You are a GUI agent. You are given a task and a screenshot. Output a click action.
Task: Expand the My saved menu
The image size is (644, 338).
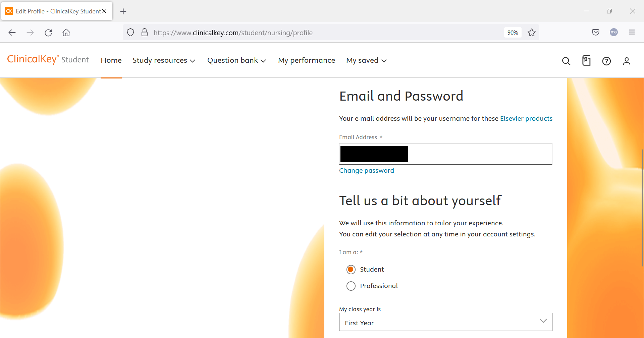click(366, 60)
